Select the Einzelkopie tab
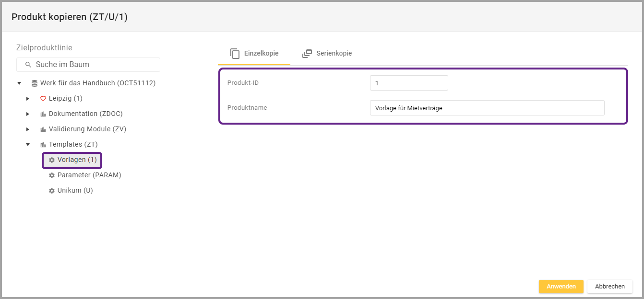This screenshot has width=644, height=299. coord(254,53)
